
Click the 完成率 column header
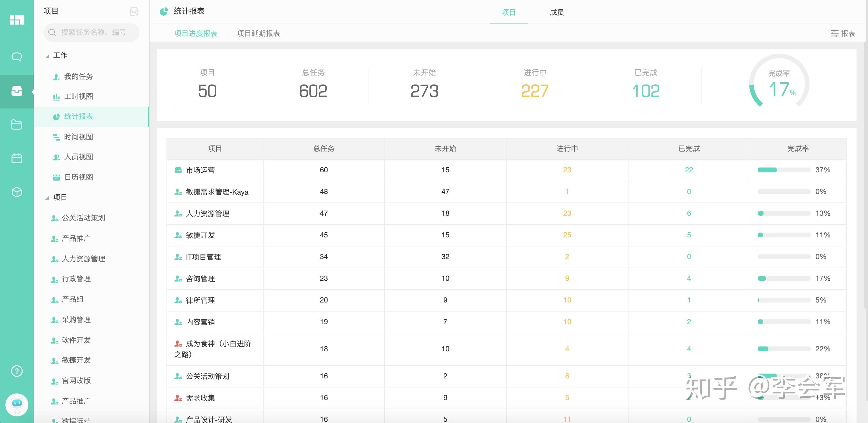coord(798,149)
